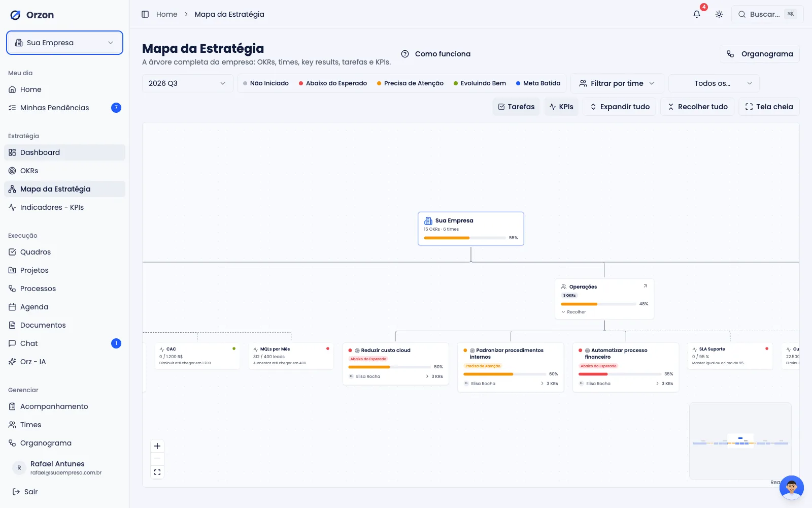Open the Todos os... dropdown
This screenshot has height=508, width=812.
click(x=714, y=83)
